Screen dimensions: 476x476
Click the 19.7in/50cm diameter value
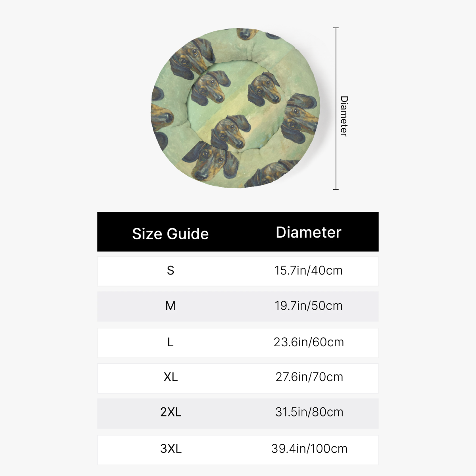308,306
